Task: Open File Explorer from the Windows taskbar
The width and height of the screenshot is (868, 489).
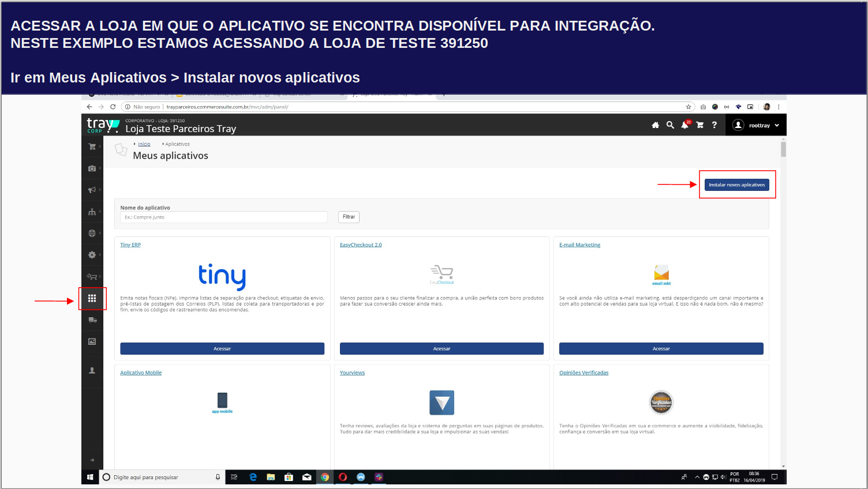Action: [271, 477]
